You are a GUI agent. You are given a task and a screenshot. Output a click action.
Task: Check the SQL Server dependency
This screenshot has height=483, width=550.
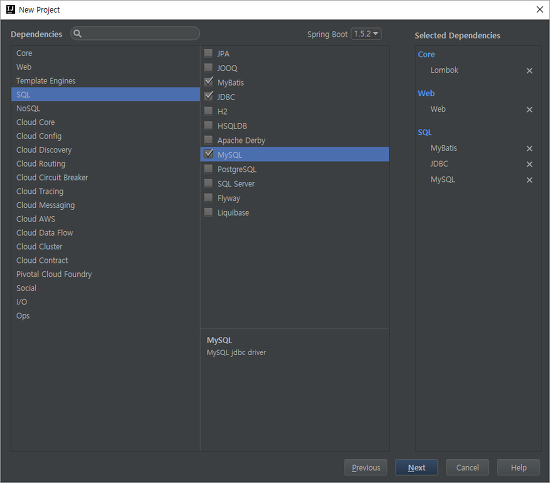(x=208, y=183)
